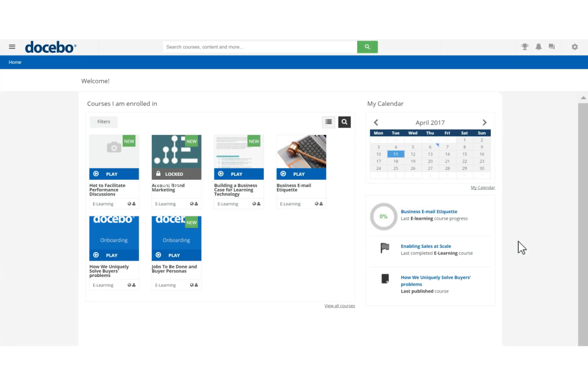Open the hamburger menu icon

12,46
